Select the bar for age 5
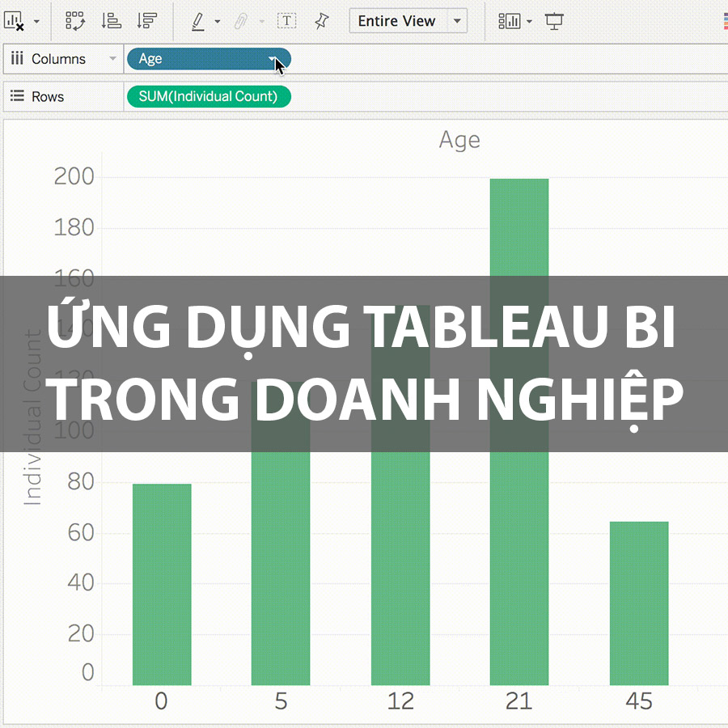The height and width of the screenshot is (728, 728). [x=281, y=533]
